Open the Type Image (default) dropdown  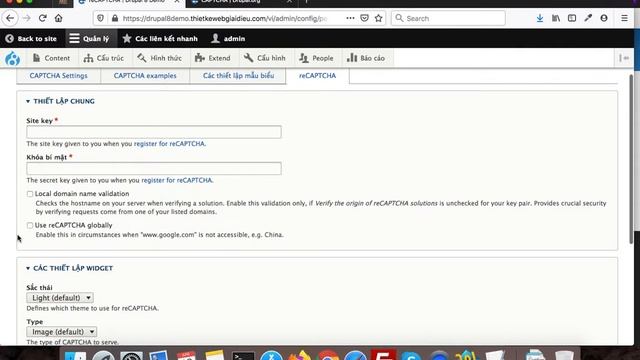coord(62,331)
